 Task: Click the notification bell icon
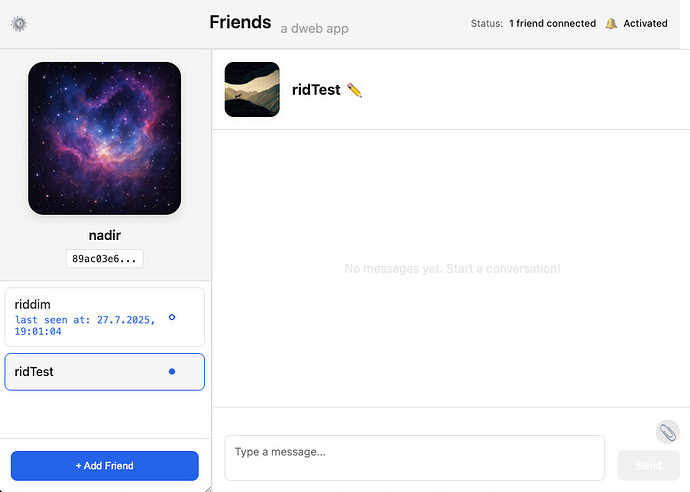[611, 23]
